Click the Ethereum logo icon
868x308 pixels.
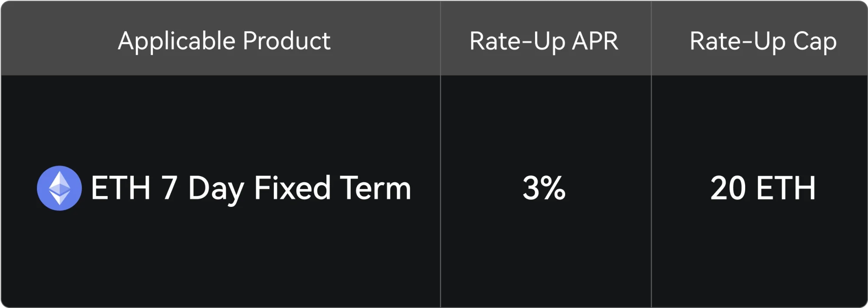tap(59, 188)
